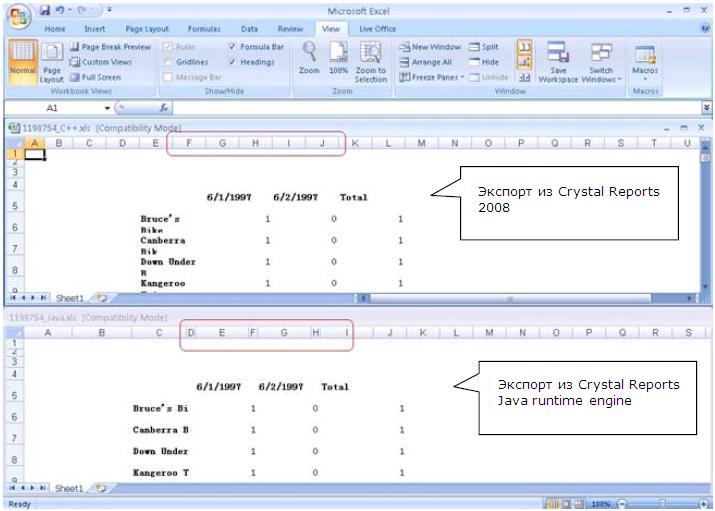715x511 pixels.
Task: Click Arrange All windows
Action: pyautogui.click(x=425, y=62)
